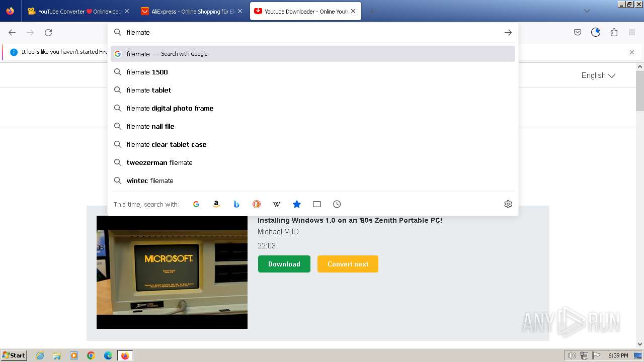Screen dimensions: 644x362
Task: Close the AliExpress tab
Action: (x=240, y=11)
